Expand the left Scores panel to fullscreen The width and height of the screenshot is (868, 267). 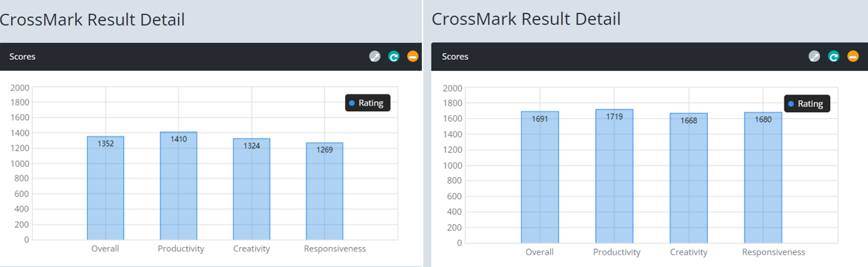click(x=375, y=56)
